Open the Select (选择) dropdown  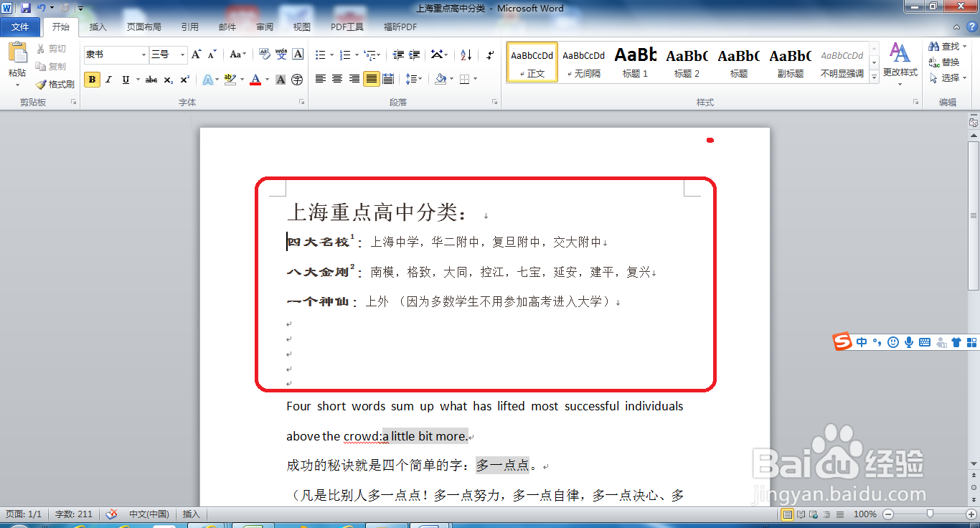pos(948,77)
